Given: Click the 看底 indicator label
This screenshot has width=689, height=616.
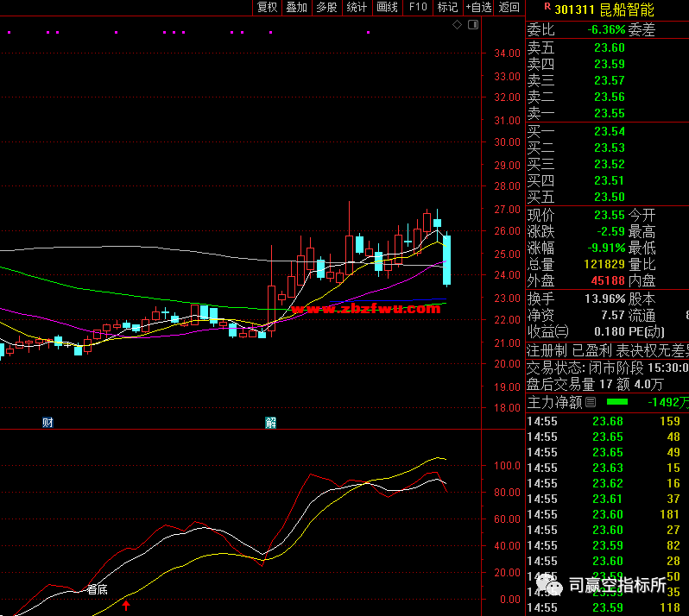Looking at the screenshot, I should (x=97, y=589).
